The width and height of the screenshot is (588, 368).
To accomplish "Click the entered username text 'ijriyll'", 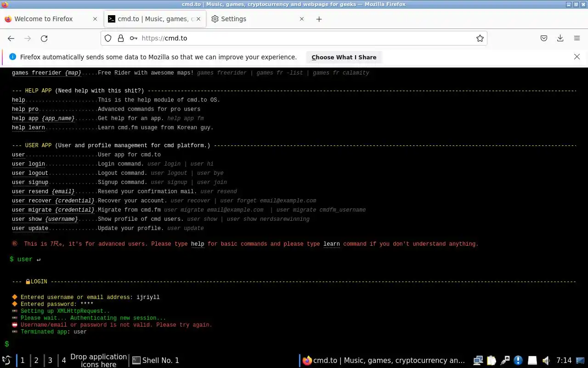I will (x=148, y=297).
